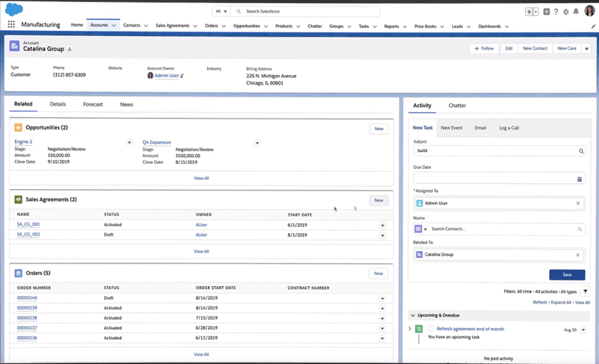Screen dimensions: 599x364
Task: Open the user profile avatar
Action: pos(590,11)
